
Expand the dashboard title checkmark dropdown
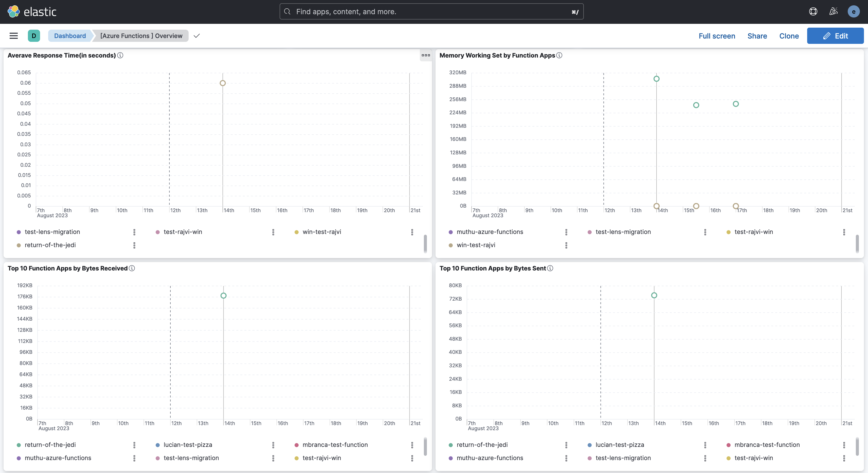point(197,36)
